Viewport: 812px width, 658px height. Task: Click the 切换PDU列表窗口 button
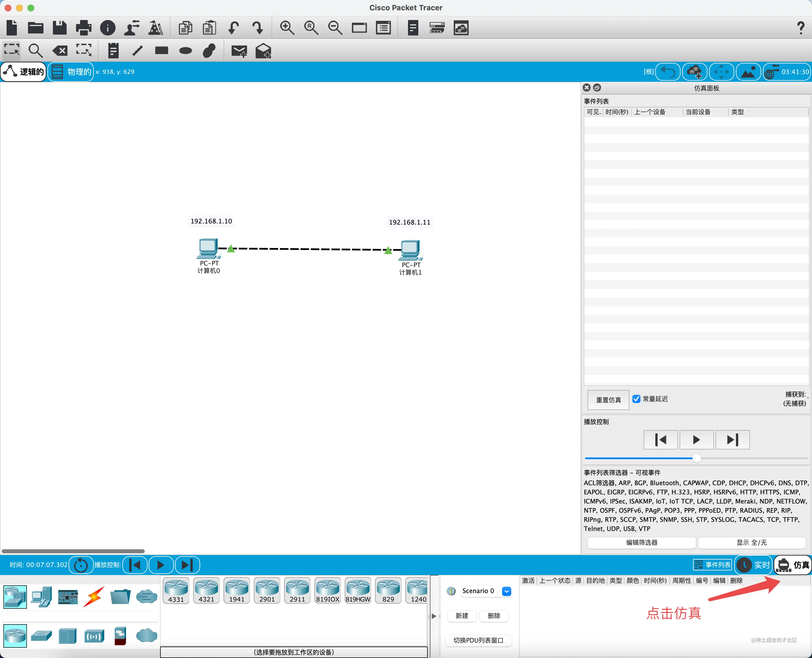click(x=478, y=640)
